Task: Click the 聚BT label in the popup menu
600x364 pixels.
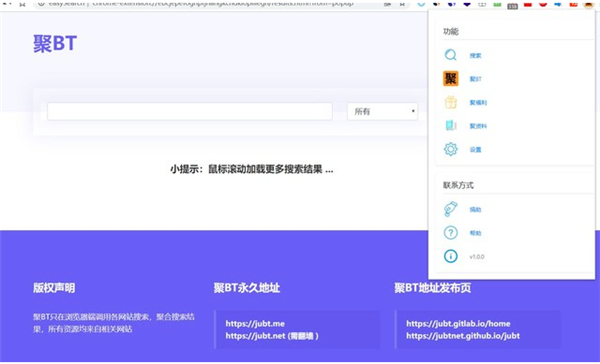Action: click(475, 79)
